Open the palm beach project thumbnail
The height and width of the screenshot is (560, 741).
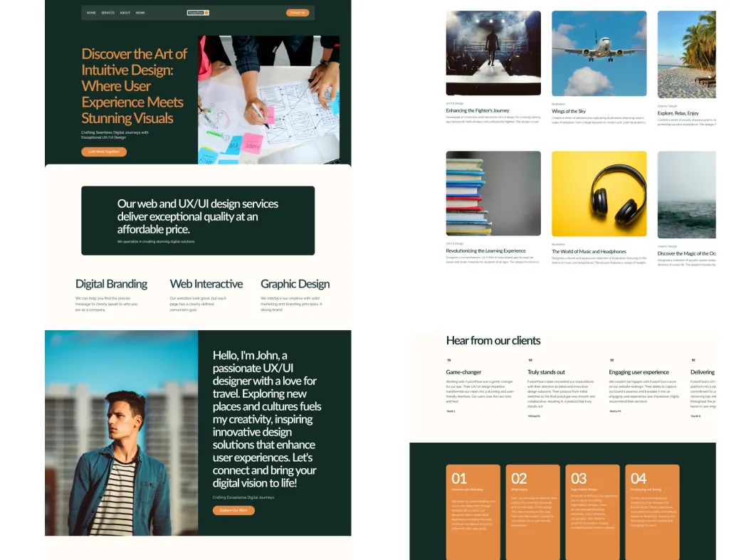pos(687,54)
